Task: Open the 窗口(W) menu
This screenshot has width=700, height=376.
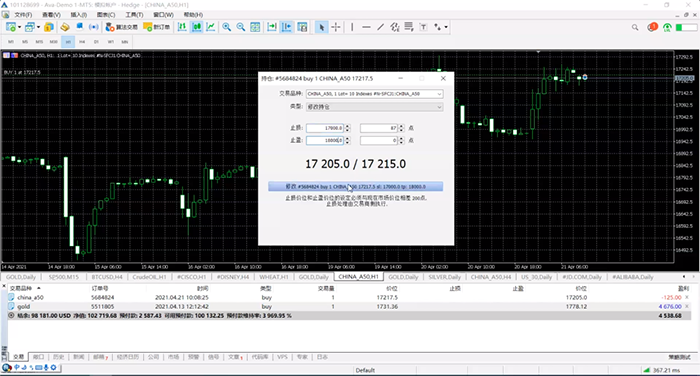Action: click(x=163, y=15)
